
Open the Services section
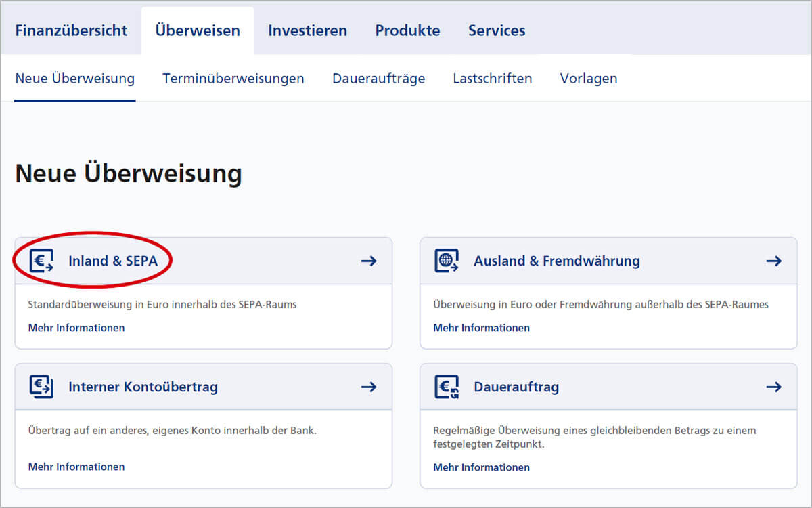(497, 30)
